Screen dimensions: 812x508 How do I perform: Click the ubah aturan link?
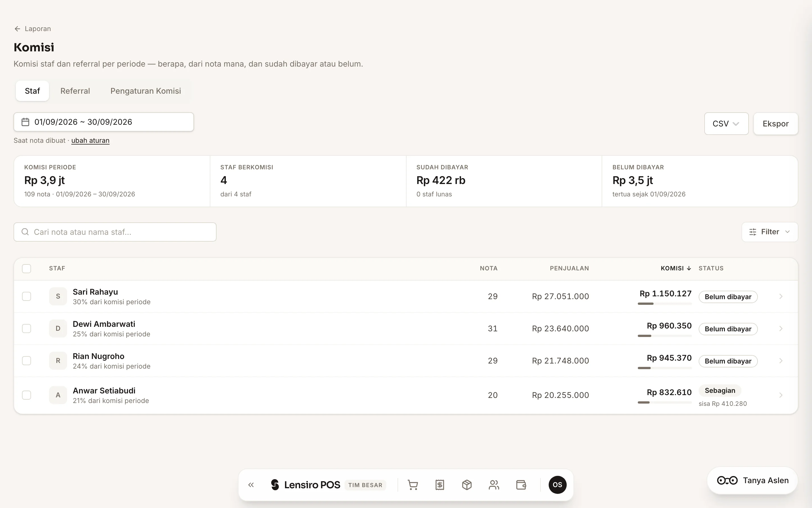coord(90,141)
